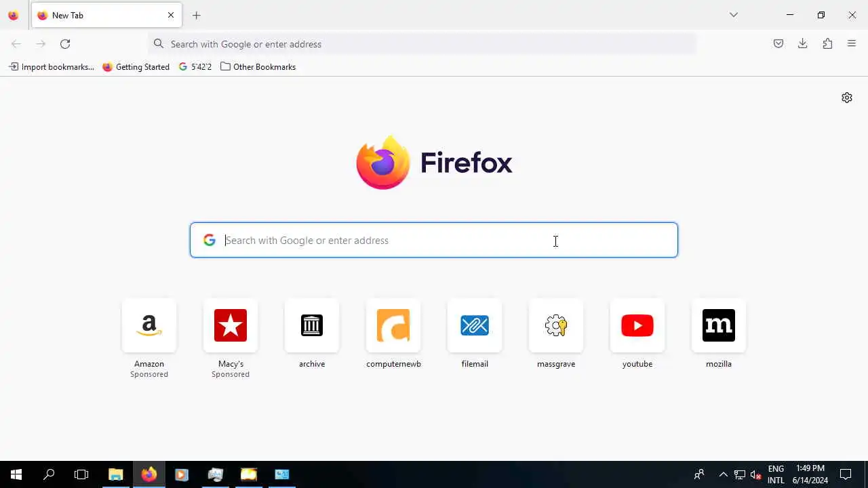
Task: Click Import bookmarks... in bookmarks toolbar
Action: click(x=52, y=67)
